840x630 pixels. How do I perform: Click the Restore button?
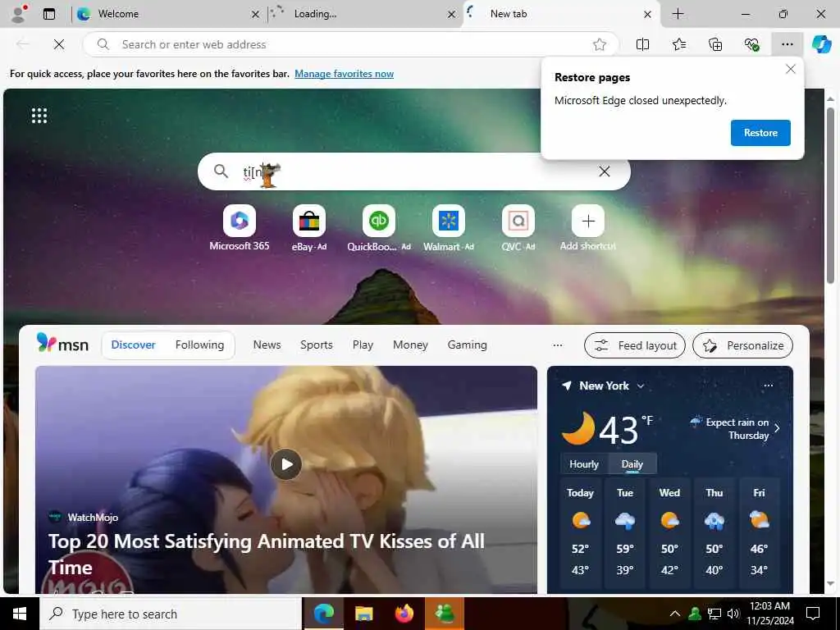point(760,133)
